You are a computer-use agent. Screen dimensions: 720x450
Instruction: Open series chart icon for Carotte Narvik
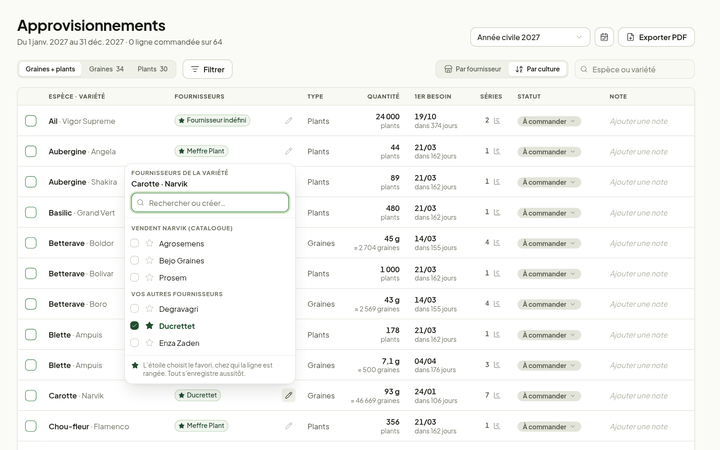[496, 395]
